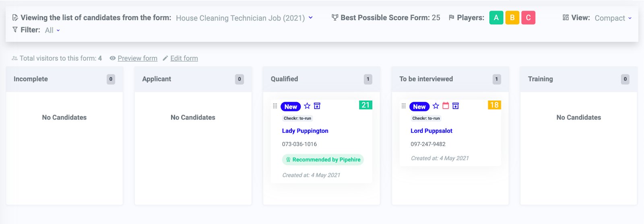Click the trophy Best Possible Score icon
This screenshot has width=644, height=224.
tap(335, 17)
